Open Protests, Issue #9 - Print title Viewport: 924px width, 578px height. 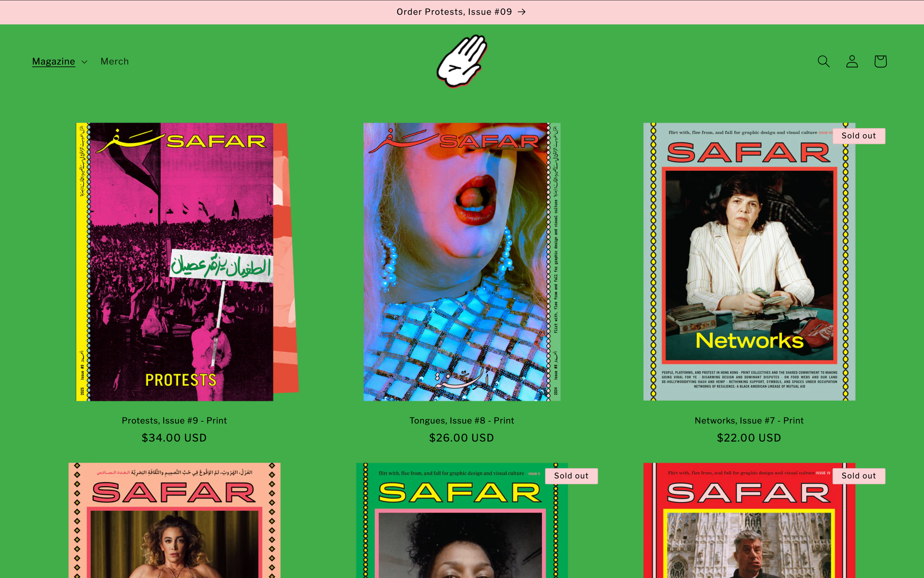coord(175,421)
